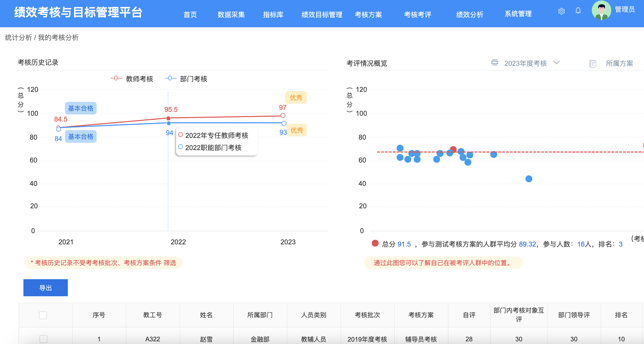Open the 指标库 menu item
Viewport: 644px width, 344px height.
coord(273,14)
